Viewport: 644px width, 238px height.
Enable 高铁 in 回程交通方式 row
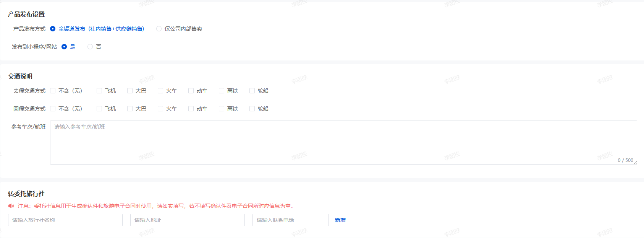tap(222, 109)
